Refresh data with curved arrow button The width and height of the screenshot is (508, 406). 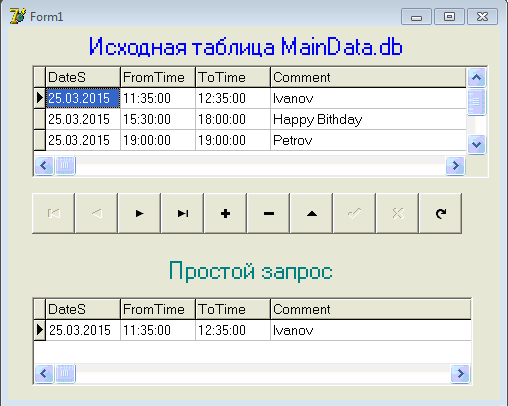(x=440, y=213)
